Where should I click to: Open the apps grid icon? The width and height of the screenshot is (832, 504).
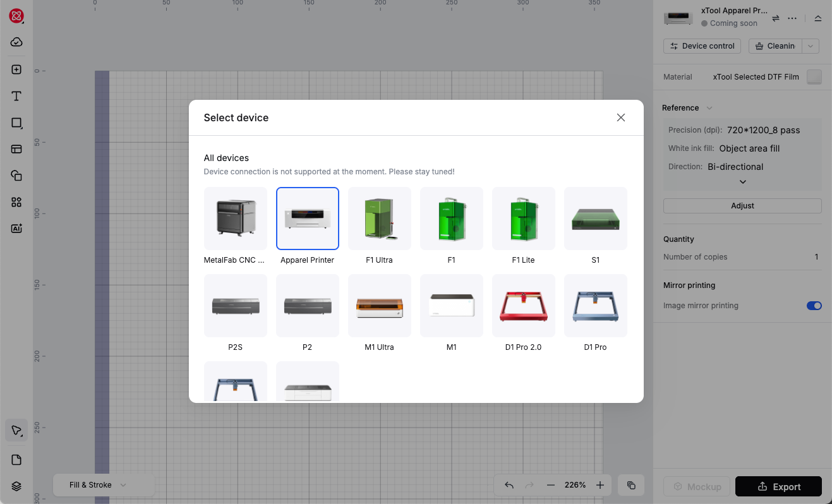point(16,202)
